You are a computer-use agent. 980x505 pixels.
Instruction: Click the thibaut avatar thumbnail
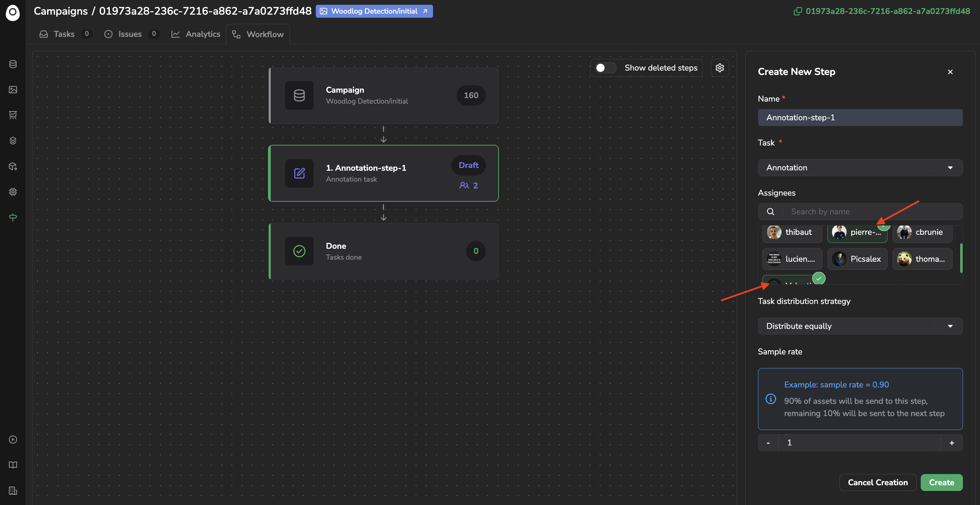coord(774,232)
